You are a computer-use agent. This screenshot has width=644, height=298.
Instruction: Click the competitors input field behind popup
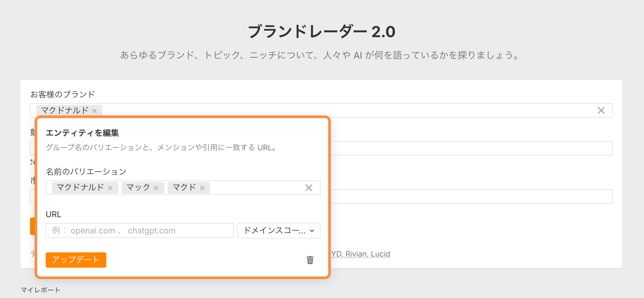point(470,148)
